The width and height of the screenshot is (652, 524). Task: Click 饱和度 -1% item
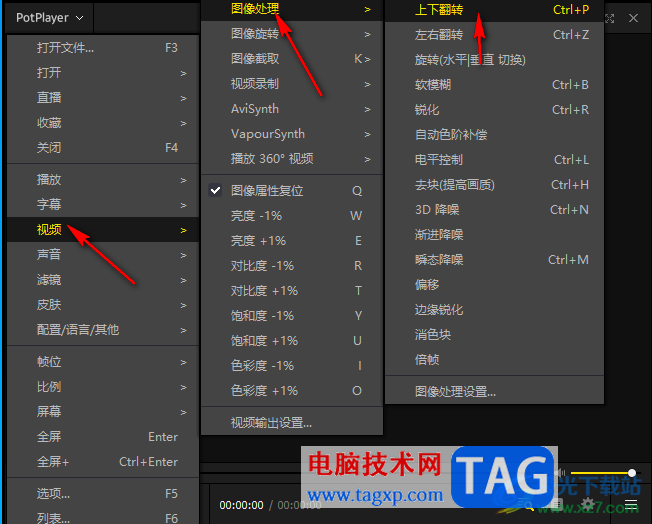coord(292,316)
